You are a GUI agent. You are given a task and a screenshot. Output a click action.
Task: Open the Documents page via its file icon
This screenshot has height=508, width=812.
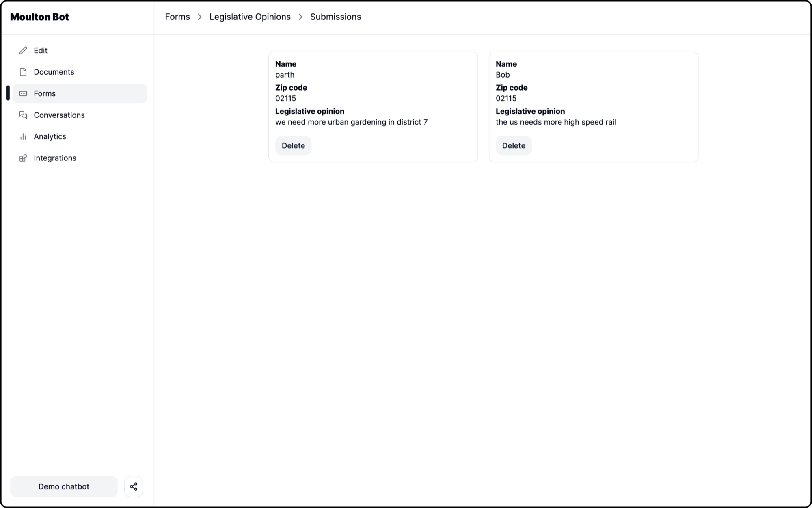pyautogui.click(x=24, y=72)
